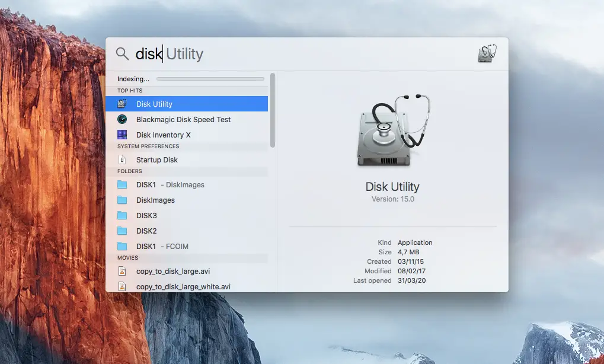Click the Created date 03/11/15
The width and height of the screenshot is (604, 364).
[411, 261]
